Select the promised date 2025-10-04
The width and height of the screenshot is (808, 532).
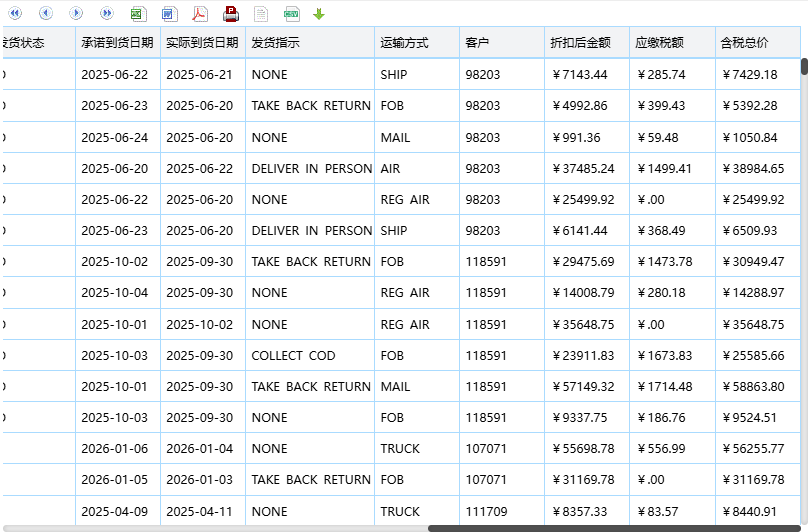(118, 293)
